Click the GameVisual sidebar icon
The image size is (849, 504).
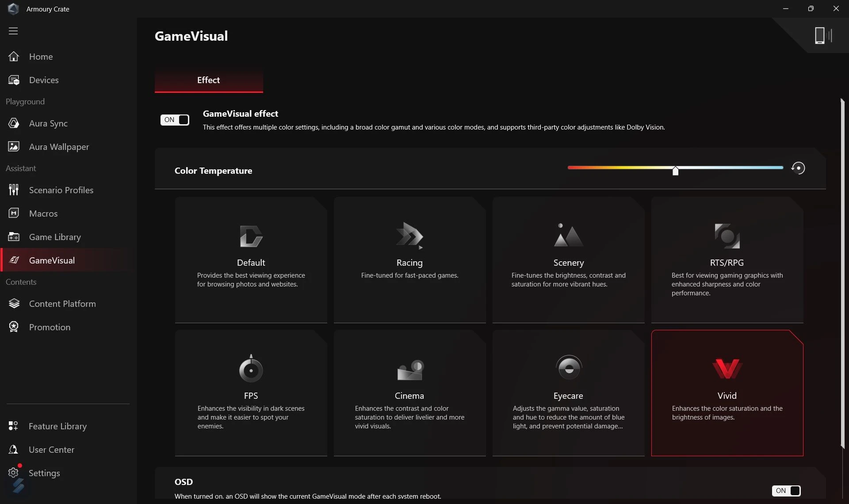tap(14, 260)
